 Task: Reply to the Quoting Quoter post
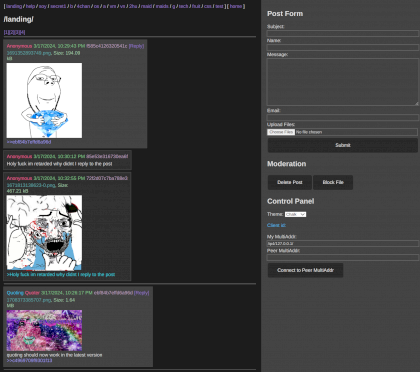click(x=142, y=293)
